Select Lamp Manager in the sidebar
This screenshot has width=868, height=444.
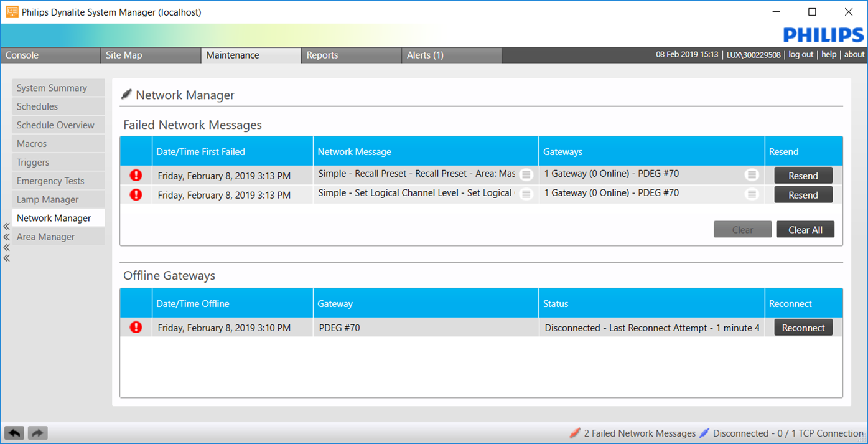pyautogui.click(x=58, y=199)
